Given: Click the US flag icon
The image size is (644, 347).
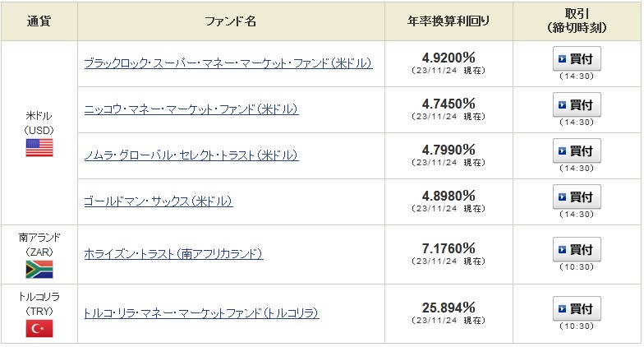Looking at the screenshot, I should click(39, 148).
